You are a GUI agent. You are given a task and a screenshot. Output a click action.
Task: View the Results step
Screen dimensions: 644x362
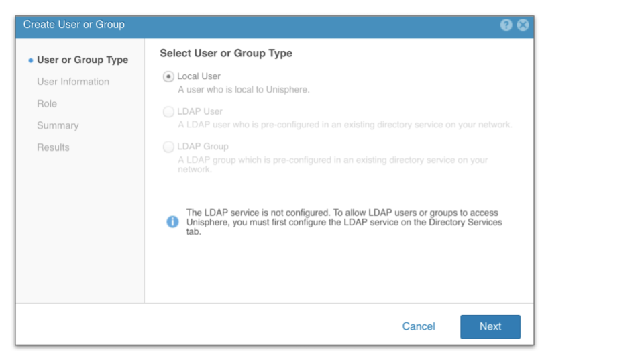[x=53, y=147]
